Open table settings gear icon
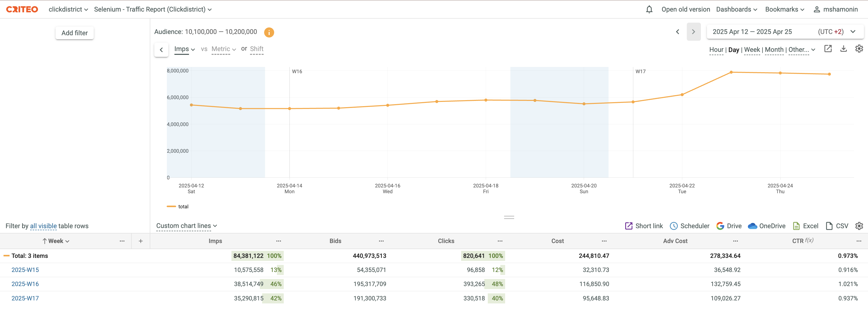This screenshot has width=868, height=315. click(859, 226)
